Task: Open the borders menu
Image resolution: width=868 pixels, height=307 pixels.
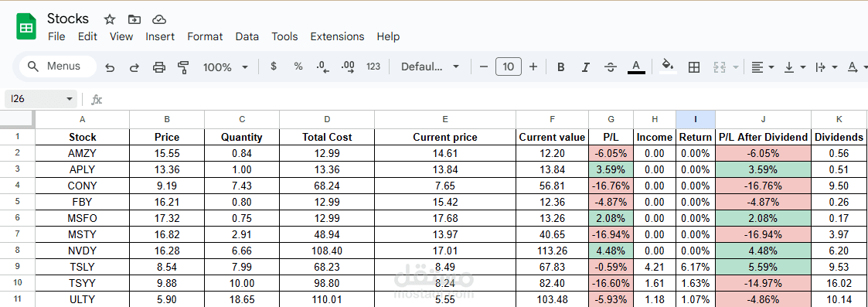Action: coord(693,67)
